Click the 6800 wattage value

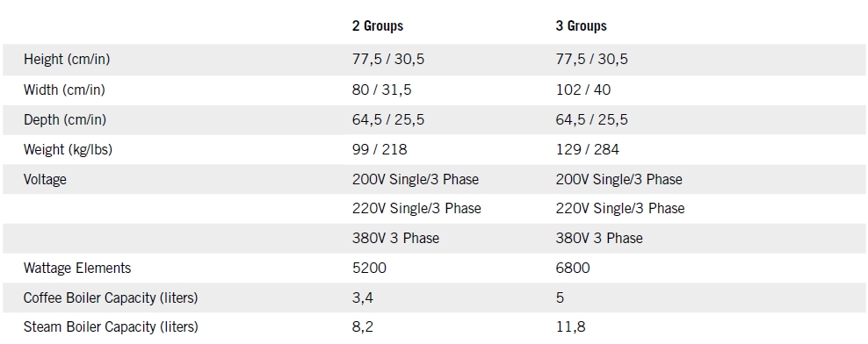pyautogui.click(x=573, y=269)
